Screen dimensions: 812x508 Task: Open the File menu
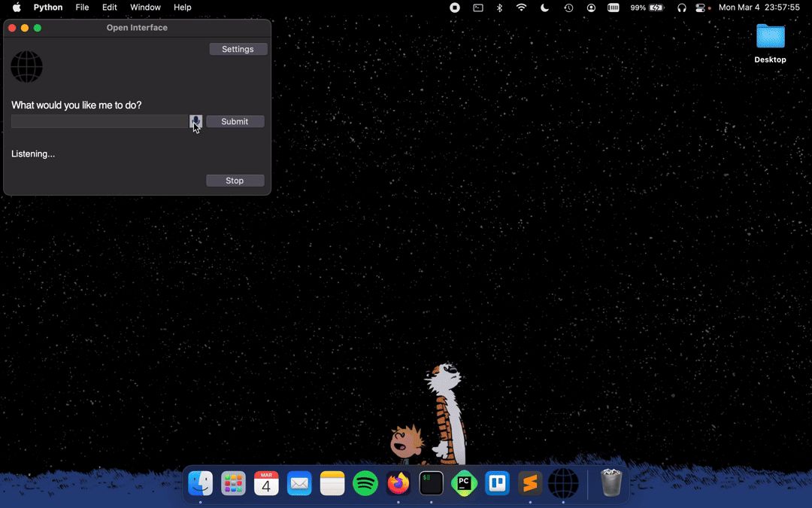(82, 7)
